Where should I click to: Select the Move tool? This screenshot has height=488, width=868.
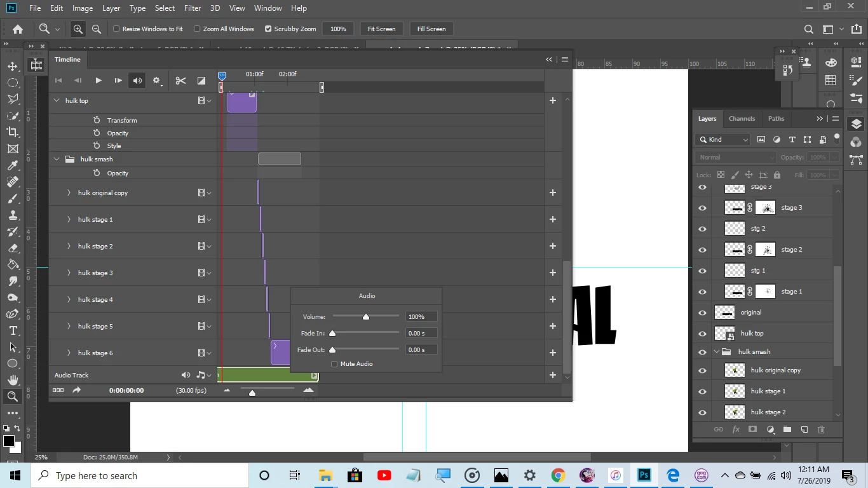12,66
